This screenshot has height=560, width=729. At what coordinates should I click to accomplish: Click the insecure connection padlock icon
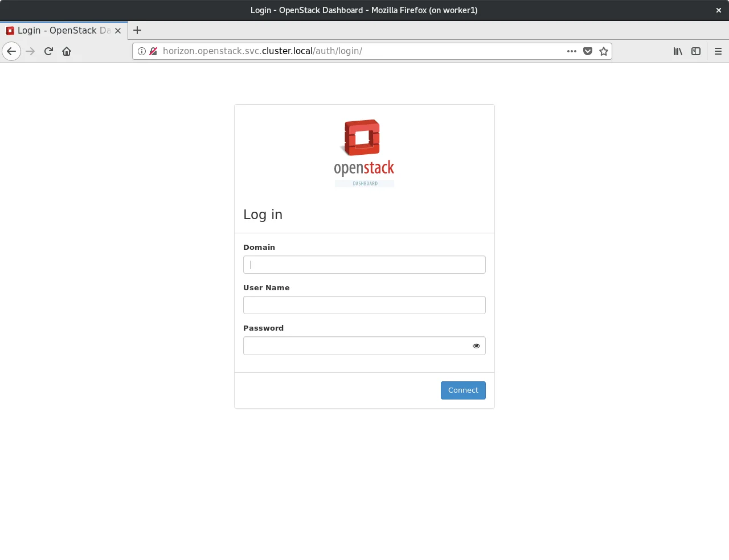click(153, 51)
